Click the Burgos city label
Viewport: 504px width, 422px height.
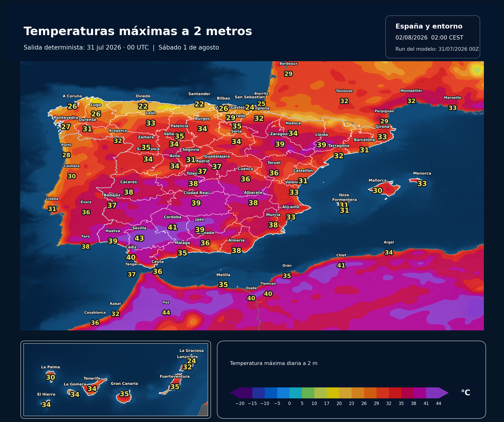pyautogui.click(x=202, y=119)
